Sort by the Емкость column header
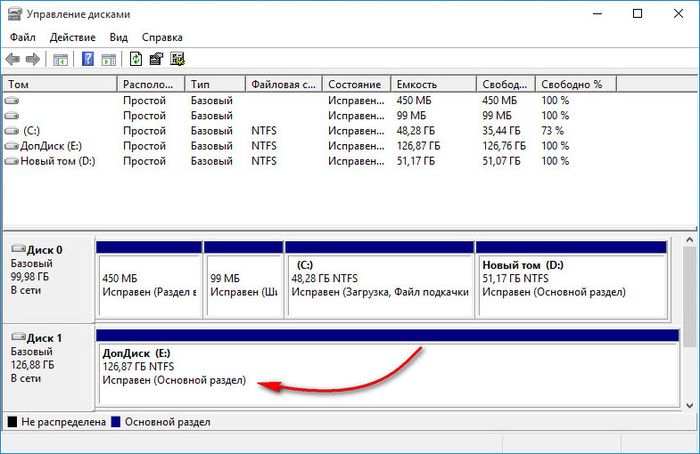Screen dimensions: 700x454 [433, 84]
